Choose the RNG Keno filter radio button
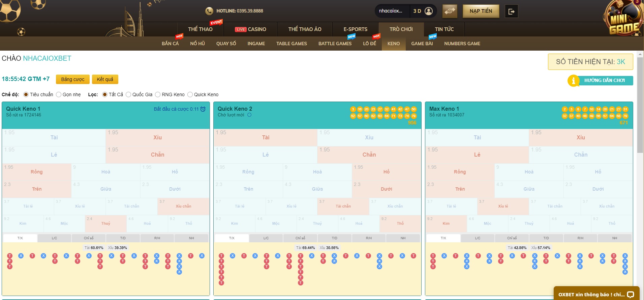The image size is (644, 300). click(x=158, y=94)
